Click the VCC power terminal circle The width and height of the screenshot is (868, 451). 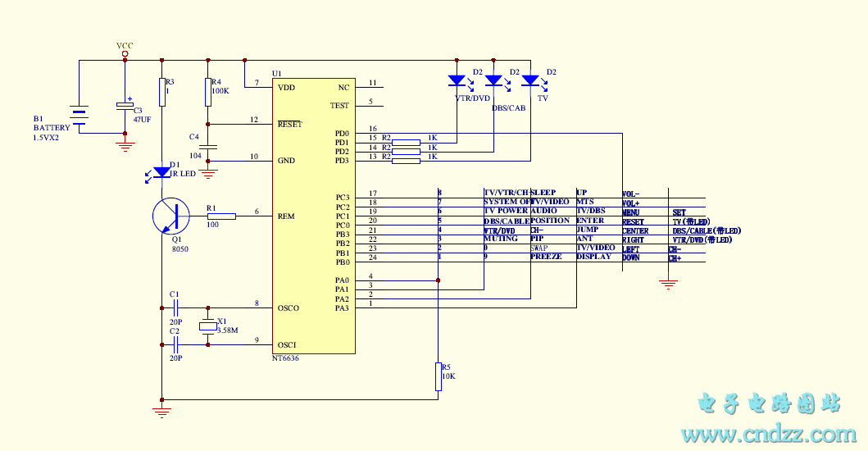(x=125, y=54)
